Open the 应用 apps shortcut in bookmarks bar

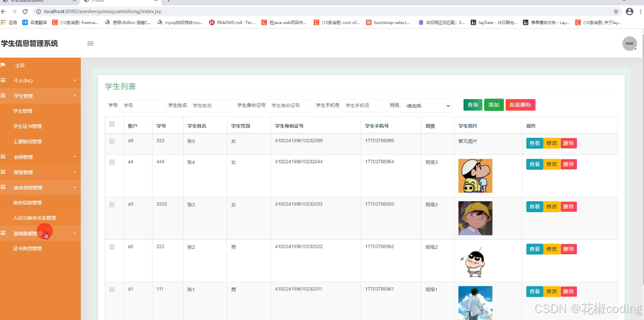9,22
